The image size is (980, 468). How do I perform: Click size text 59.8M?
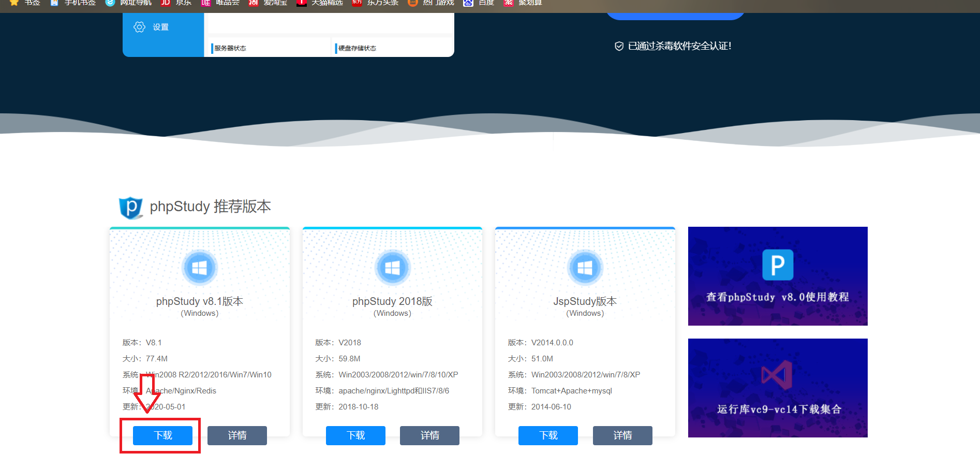pos(349,359)
